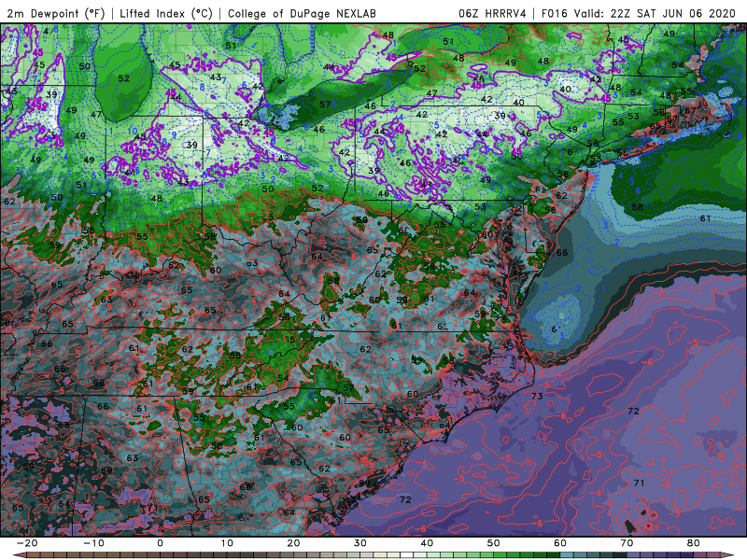Click the '20' tick label on the color scale
Viewport: 747px width, 560px height.
(293, 543)
